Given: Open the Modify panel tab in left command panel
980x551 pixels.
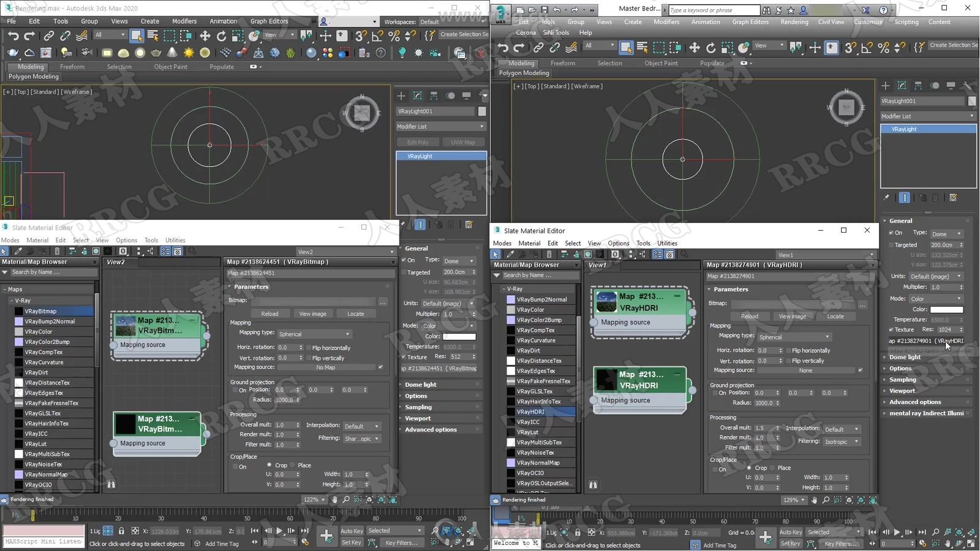Looking at the screenshot, I should click(418, 96).
